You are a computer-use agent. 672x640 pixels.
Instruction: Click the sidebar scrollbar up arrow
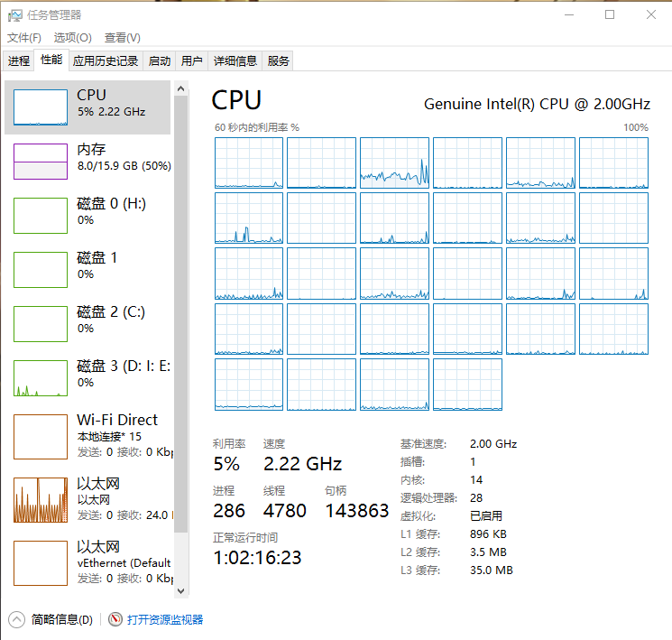click(x=180, y=89)
